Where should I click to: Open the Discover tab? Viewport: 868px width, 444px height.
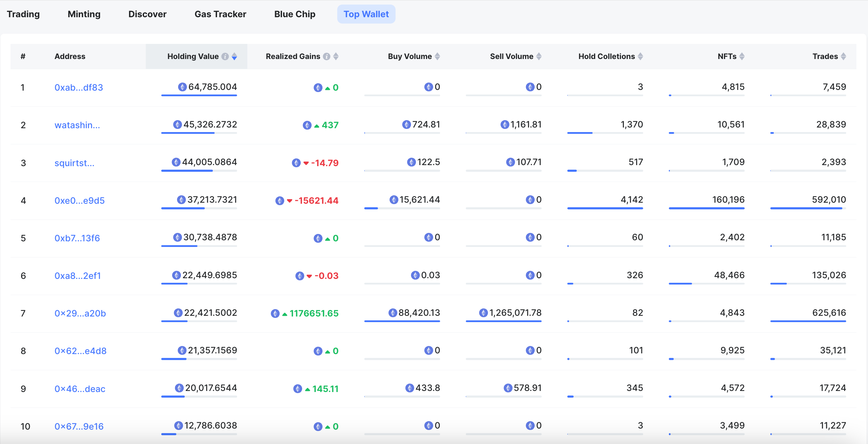(147, 14)
